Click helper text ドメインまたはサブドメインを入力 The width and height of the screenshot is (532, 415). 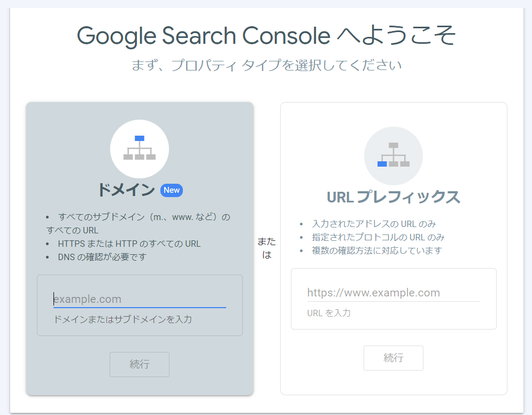[123, 319]
